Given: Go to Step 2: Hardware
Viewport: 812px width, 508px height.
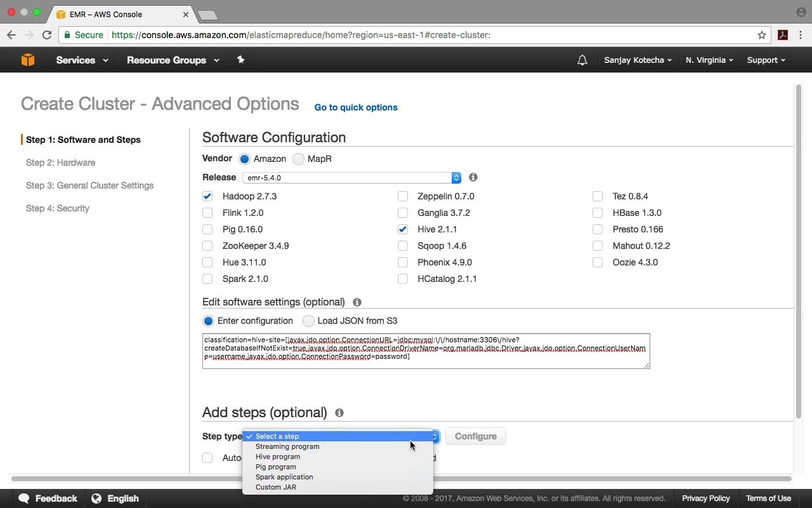Looking at the screenshot, I should [x=60, y=163].
